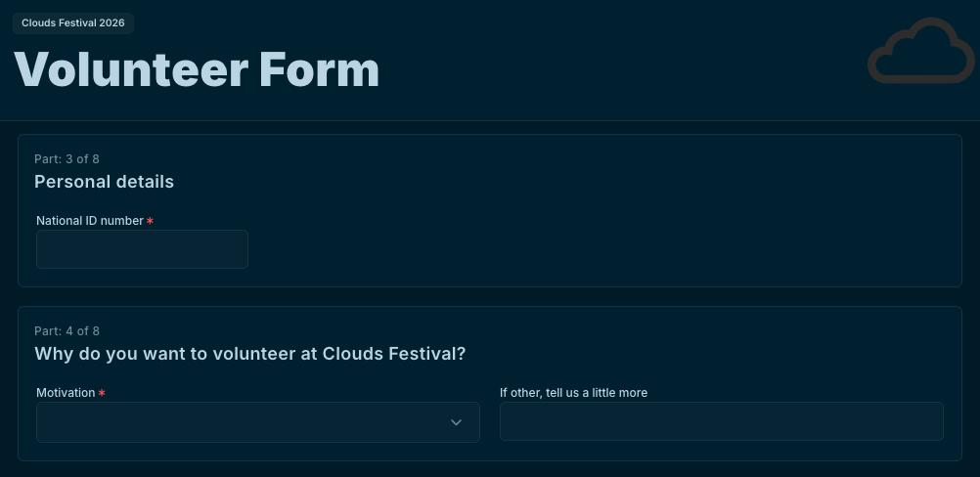The image size is (980, 477).
Task: Click "Clouds Festival?" in the question heading
Action: click(394, 354)
